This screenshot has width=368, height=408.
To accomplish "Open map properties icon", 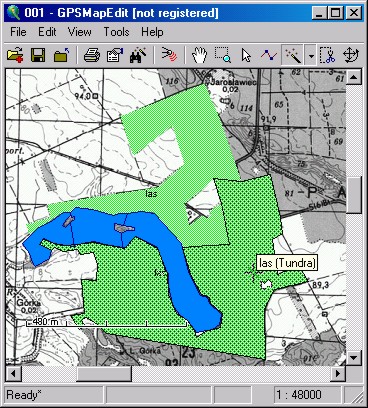I will [x=115, y=55].
